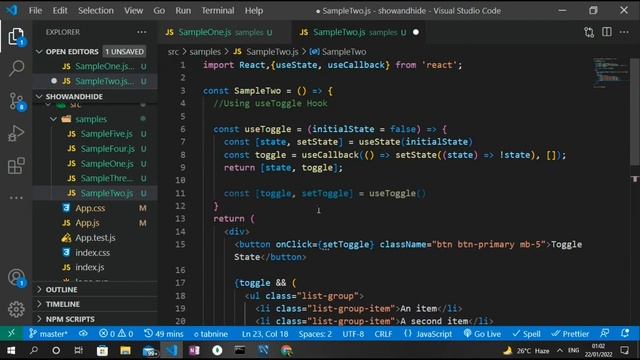The image size is (640, 360).
Task: Open feedback icon in status bar
Action: (x=604, y=333)
